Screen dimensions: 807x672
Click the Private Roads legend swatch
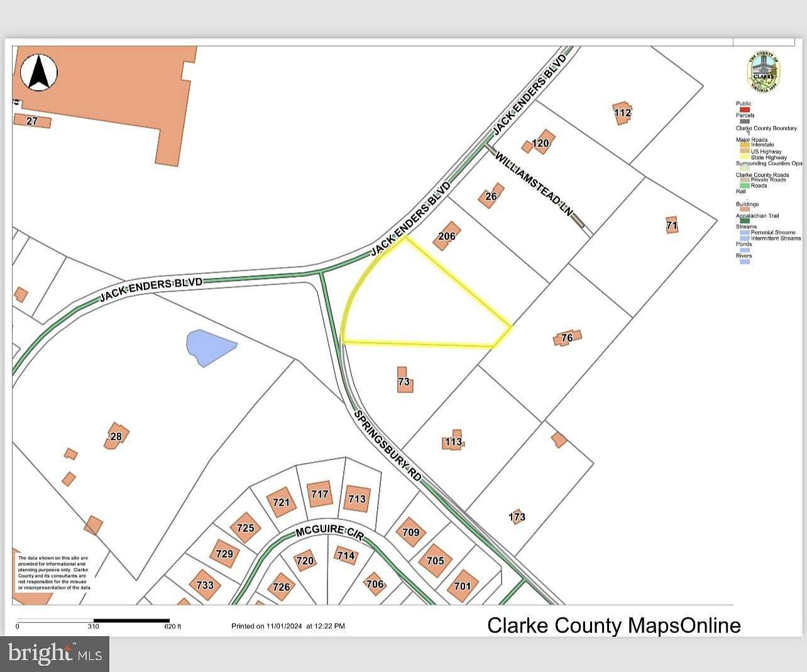(x=745, y=180)
